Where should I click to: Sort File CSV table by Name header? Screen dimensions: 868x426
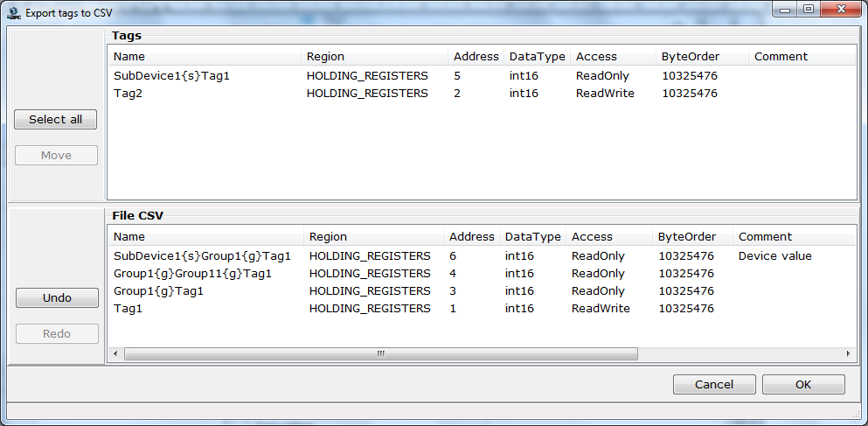206,237
